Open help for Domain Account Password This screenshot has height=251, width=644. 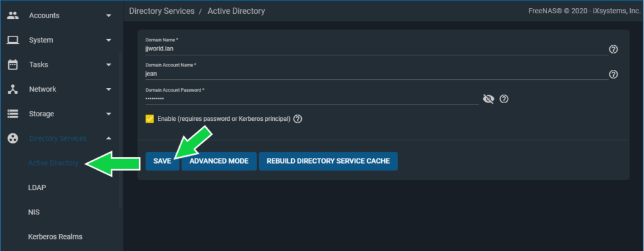coord(504,99)
